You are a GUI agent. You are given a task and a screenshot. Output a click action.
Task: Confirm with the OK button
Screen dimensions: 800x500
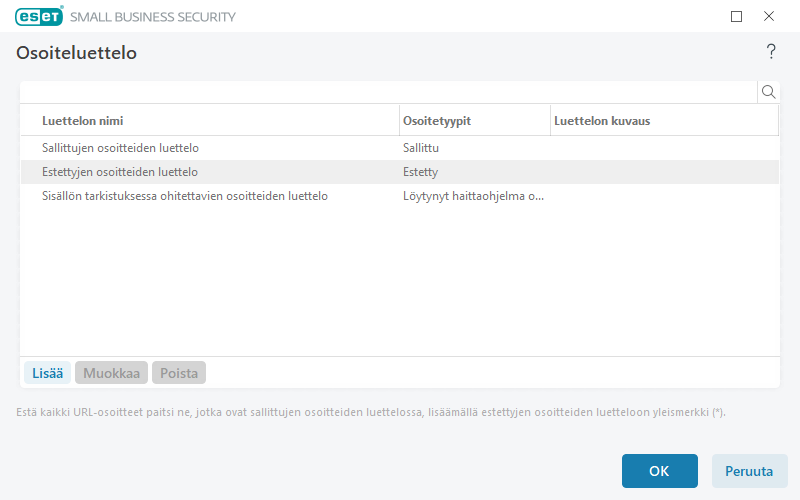659,470
